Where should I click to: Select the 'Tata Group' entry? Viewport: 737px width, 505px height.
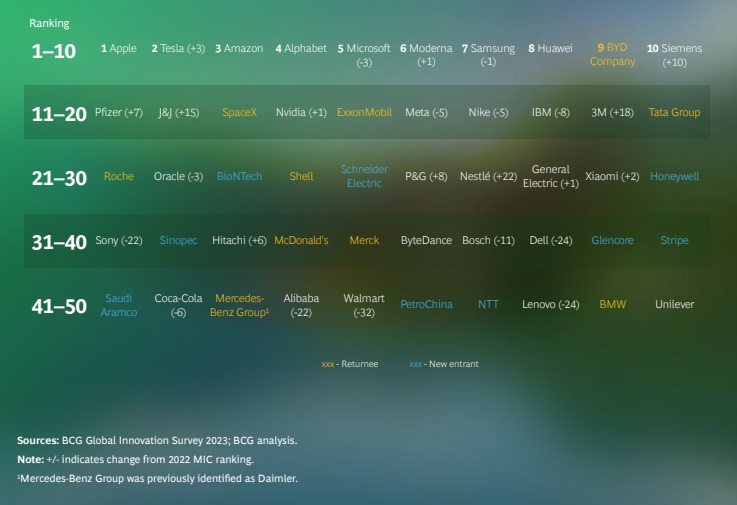click(674, 112)
